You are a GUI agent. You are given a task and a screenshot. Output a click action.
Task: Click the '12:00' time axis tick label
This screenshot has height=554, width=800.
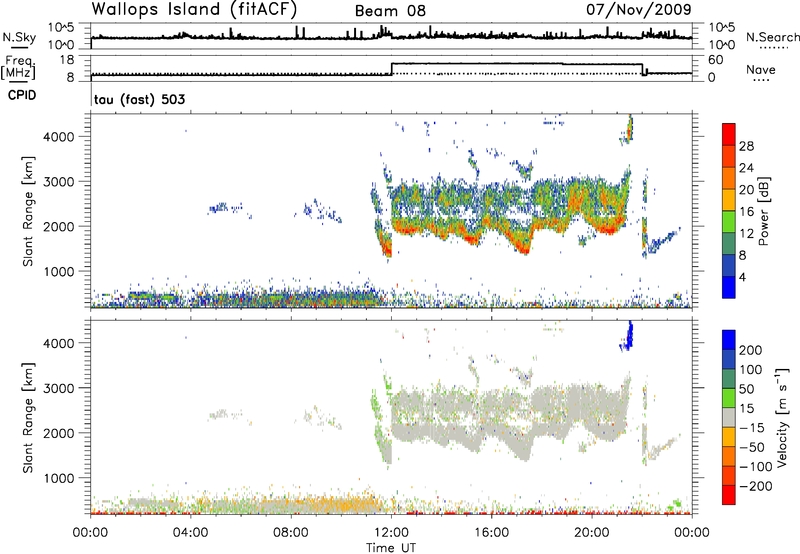391,533
